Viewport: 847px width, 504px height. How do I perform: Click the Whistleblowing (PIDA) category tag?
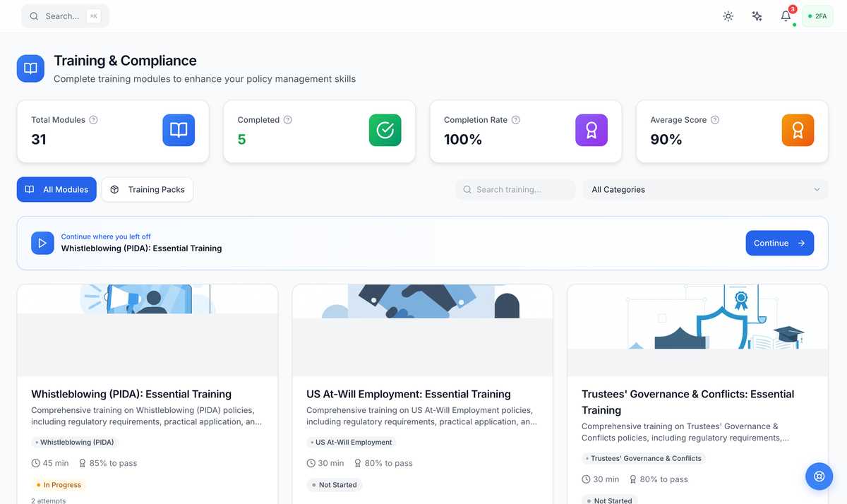click(x=74, y=442)
